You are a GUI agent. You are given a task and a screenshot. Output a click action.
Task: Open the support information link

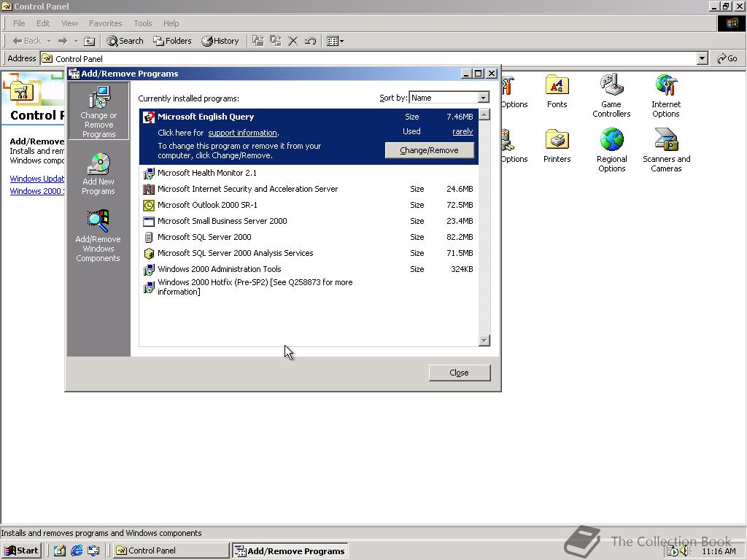pyautogui.click(x=242, y=133)
